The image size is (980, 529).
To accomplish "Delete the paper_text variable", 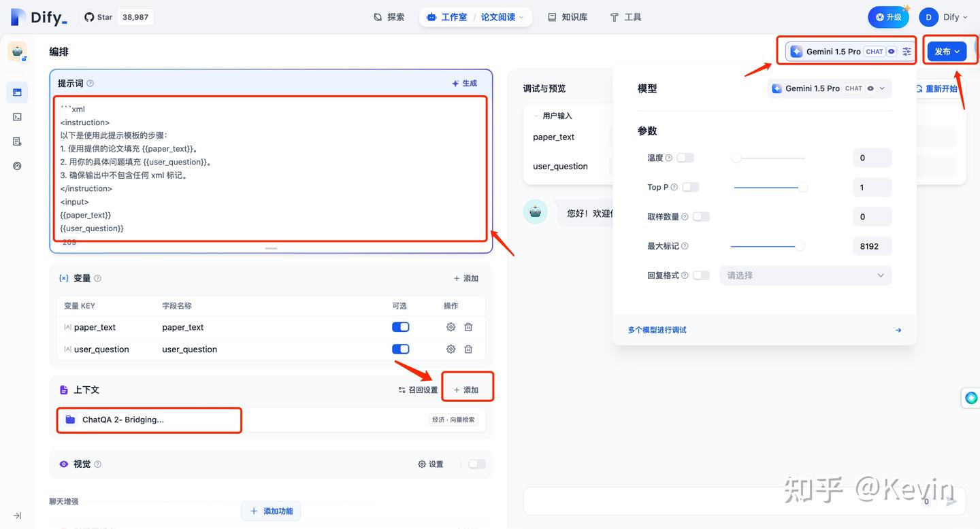I will pos(468,327).
